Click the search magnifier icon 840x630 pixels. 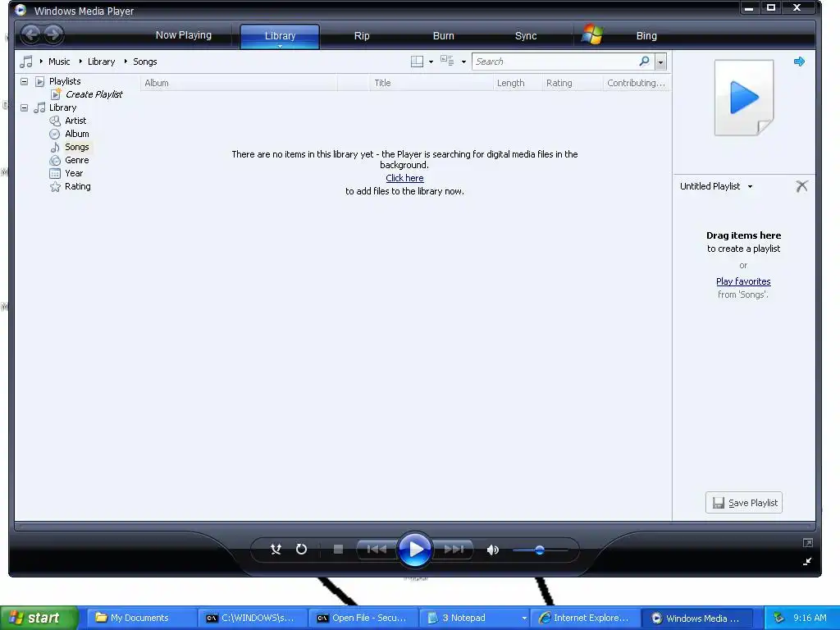pos(645,61)
